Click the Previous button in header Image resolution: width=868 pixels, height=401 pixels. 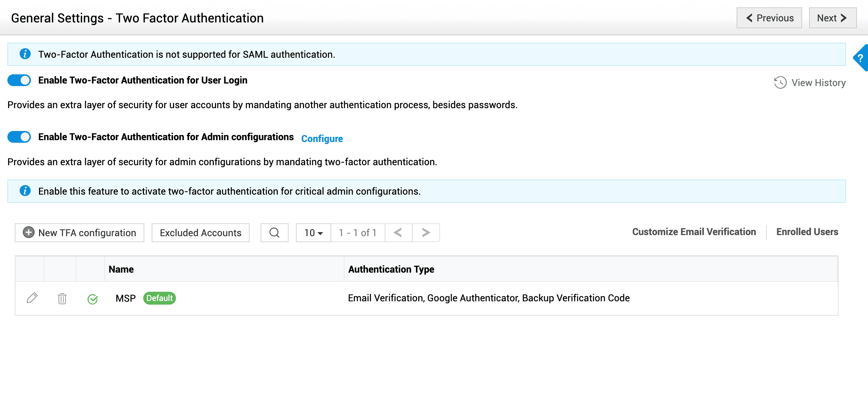point(769,18)
